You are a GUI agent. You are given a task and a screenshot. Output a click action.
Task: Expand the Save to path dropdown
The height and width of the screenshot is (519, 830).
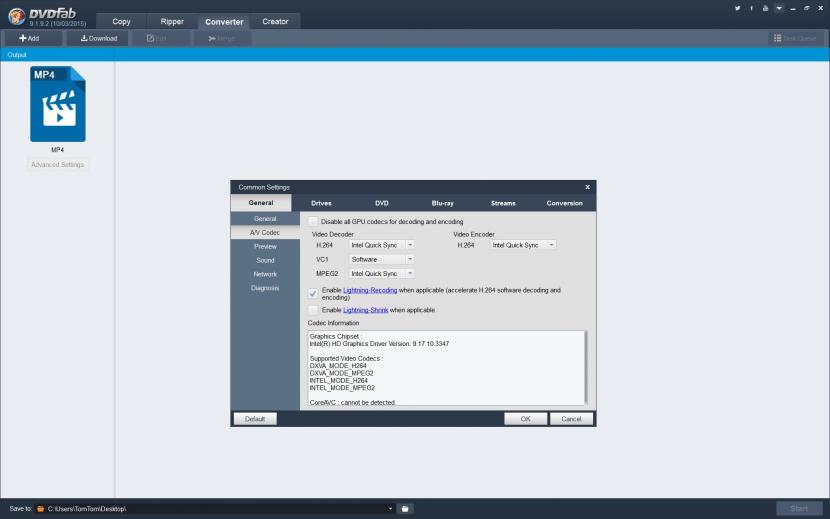coord(390,509)
